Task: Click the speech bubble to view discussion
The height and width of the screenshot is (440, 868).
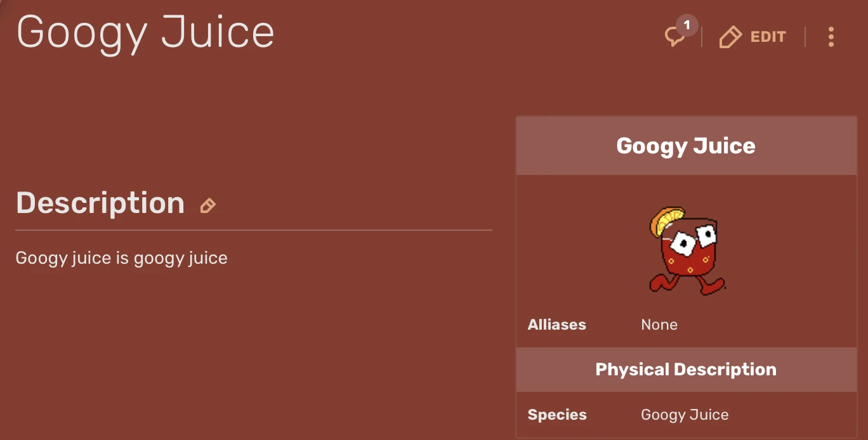Action: point(674,37)
